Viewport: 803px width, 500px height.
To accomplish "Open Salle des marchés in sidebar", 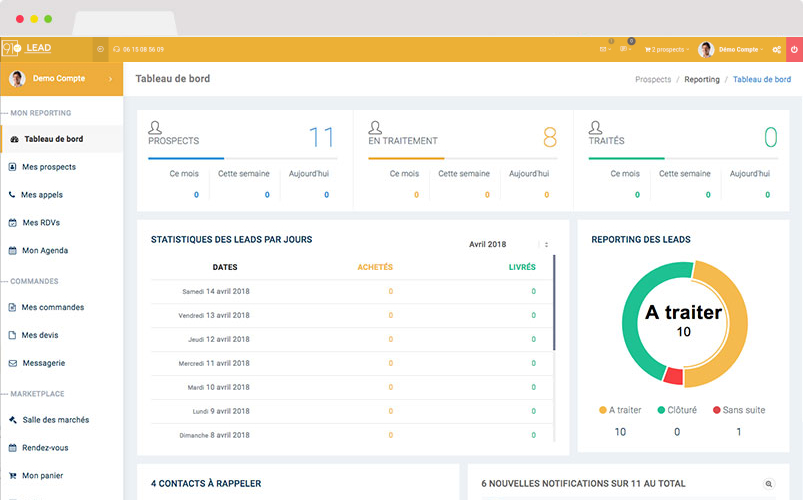I will (55, 420).
